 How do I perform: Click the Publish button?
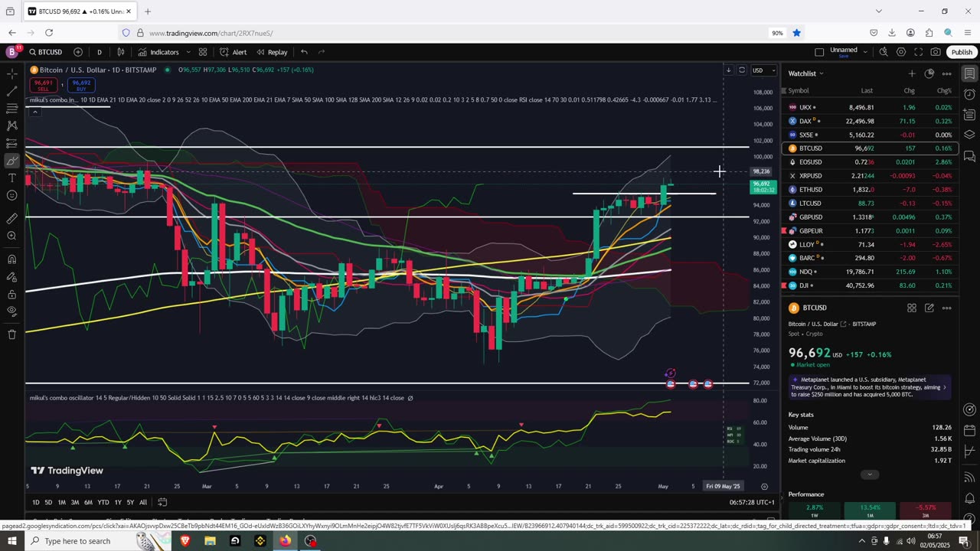pos(962,52)
